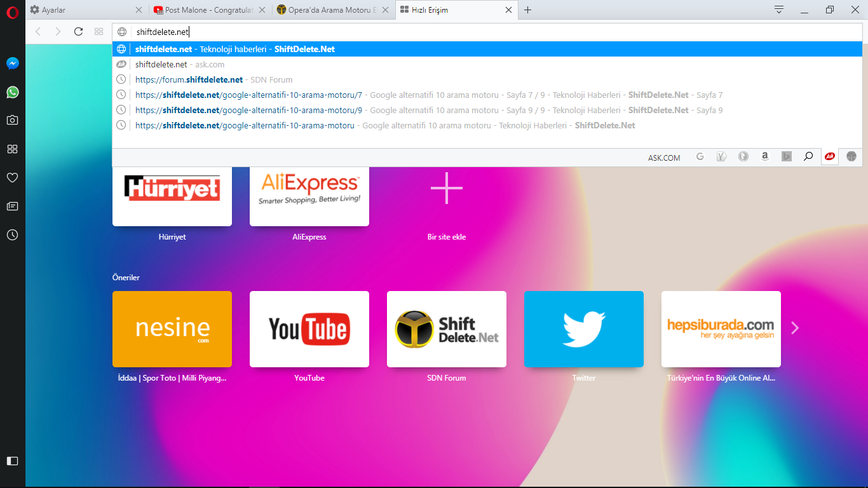The height and width of the screenshot is (488, 868).
Task: Reload the current page
Action: [78, 31]
